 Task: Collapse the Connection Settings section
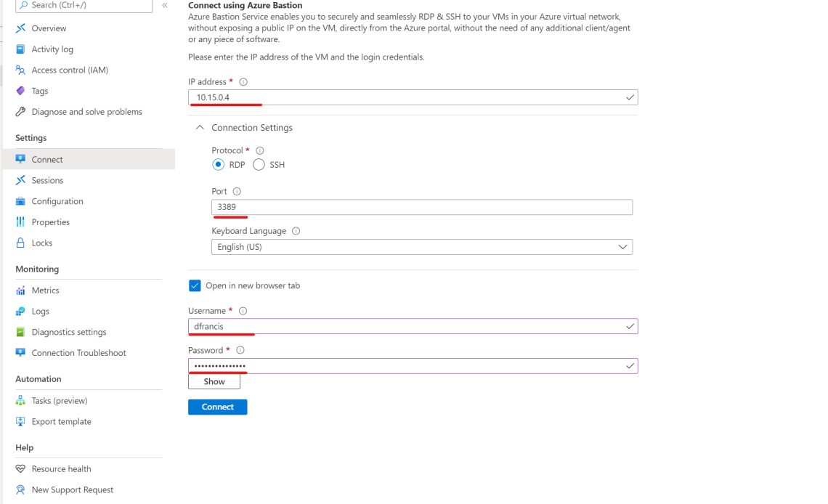[200, 127]
